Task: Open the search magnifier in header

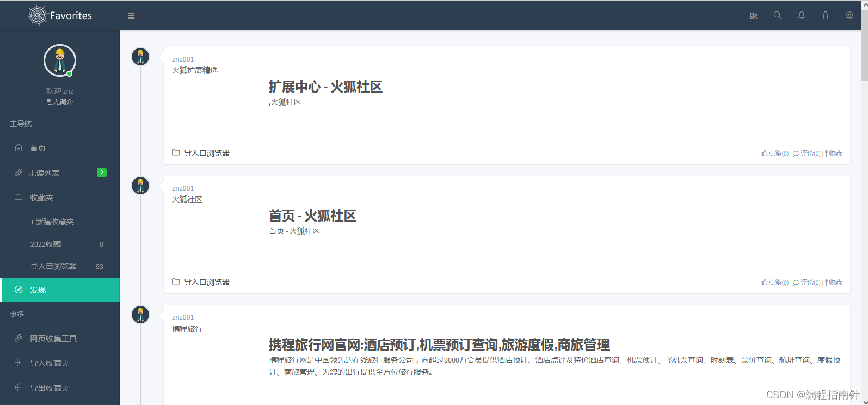Action: 778,15
